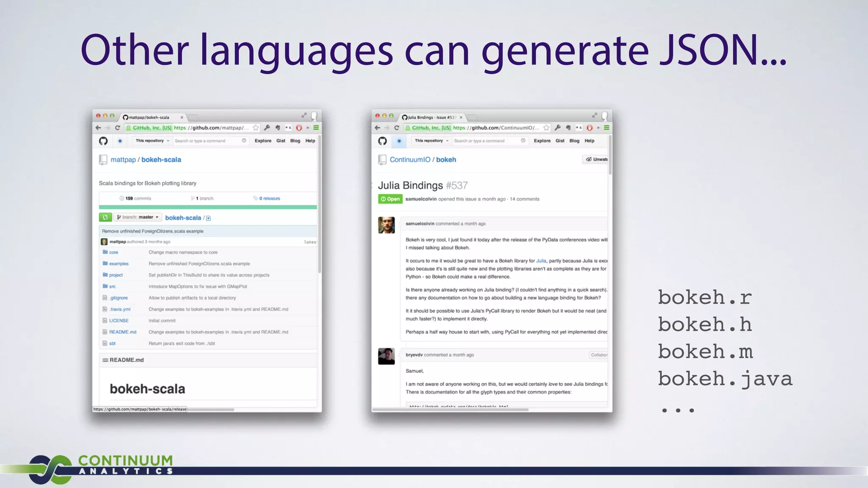Viewport: 868px width, 488px height.
Task: Open the ContinuumIO organization link
Action: tap(410, 160)
